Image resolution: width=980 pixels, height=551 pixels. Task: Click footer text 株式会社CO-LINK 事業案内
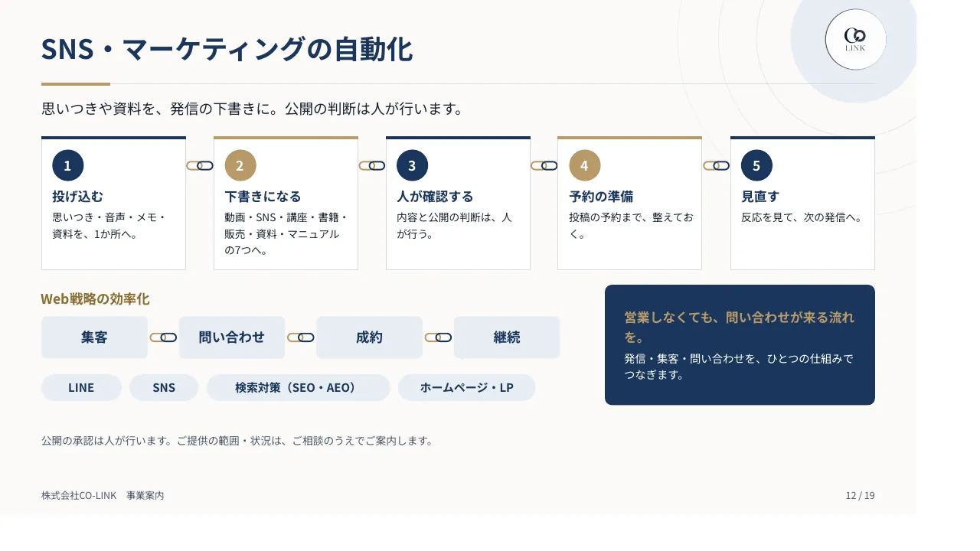[103, 496]
